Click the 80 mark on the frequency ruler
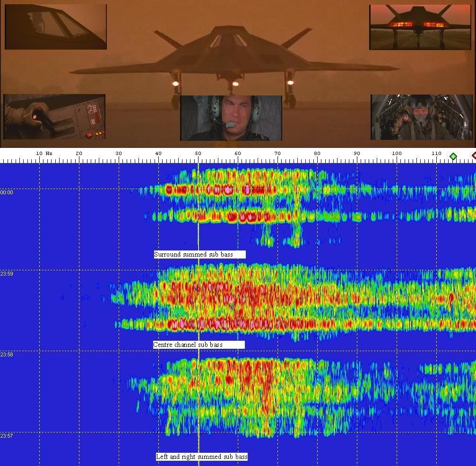Image resolution: width=476 pixels, height=466 pixels. click(317, 154)
